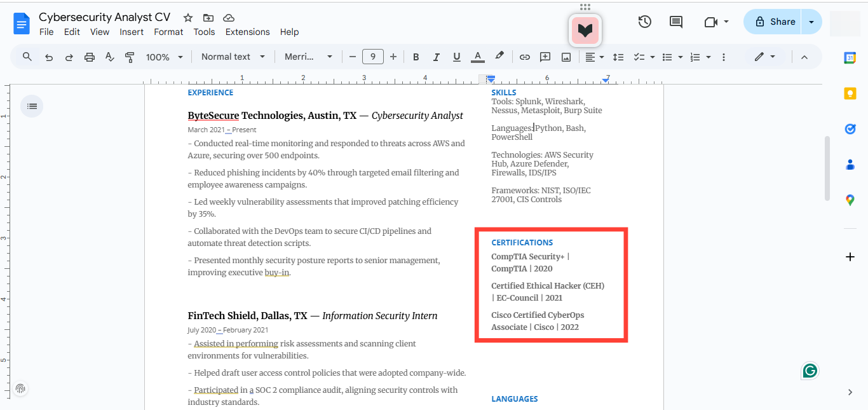Viewport: 868px width, 410px height.
Task: Click the insert link icon
Action: coord(524,57)
